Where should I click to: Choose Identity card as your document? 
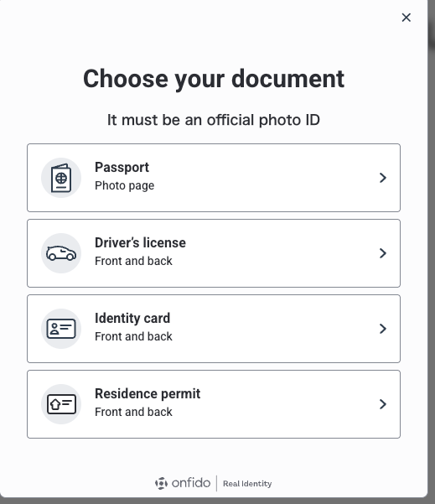point(214,329)
